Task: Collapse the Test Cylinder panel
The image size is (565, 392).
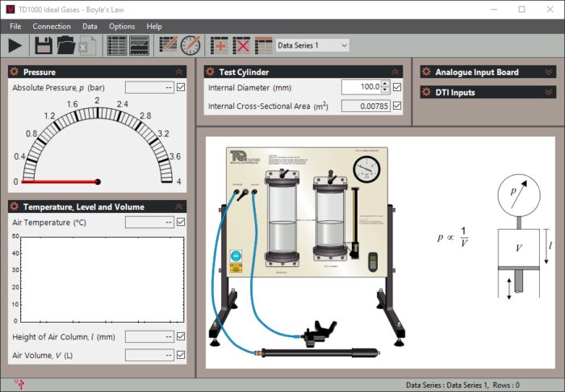Action: tap(395, 72)
